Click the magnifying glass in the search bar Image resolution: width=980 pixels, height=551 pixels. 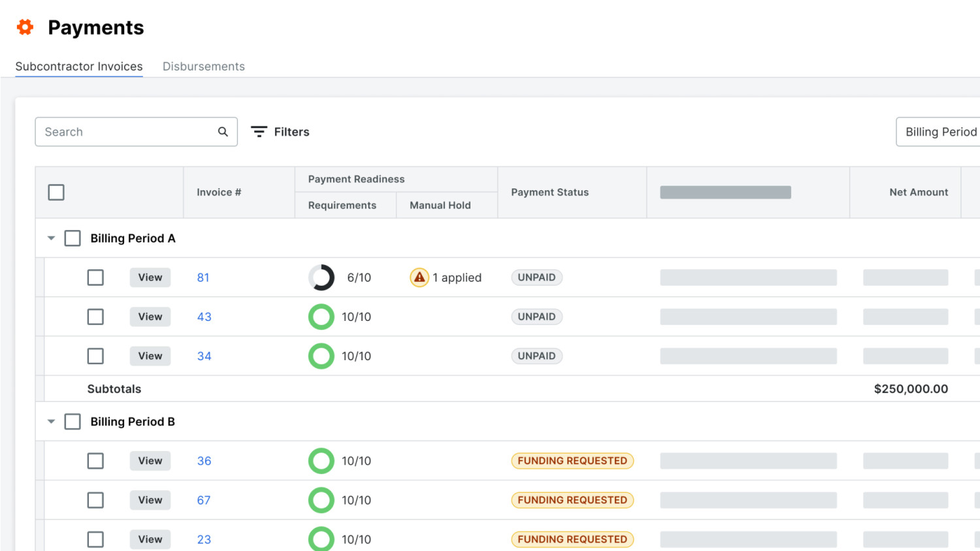click(x=223, y=131)
